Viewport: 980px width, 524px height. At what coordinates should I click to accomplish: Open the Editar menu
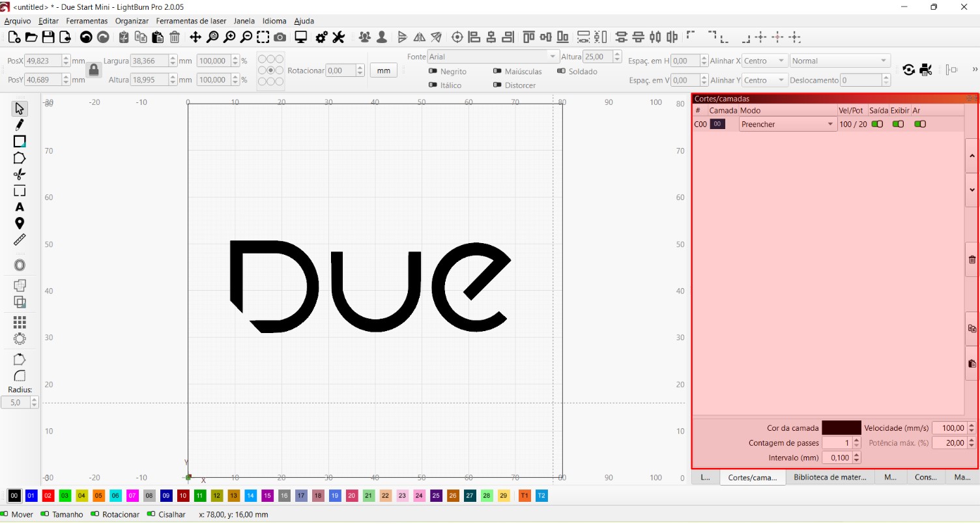coord(48,21)
